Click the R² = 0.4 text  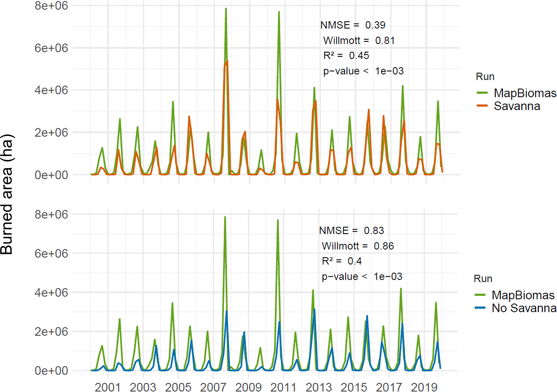(x=341, y=261)
